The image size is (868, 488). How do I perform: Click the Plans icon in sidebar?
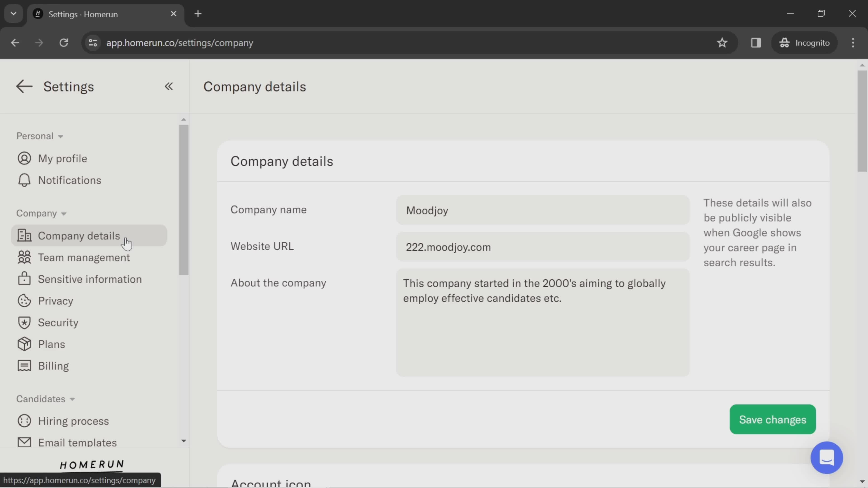tap(23, 344)
